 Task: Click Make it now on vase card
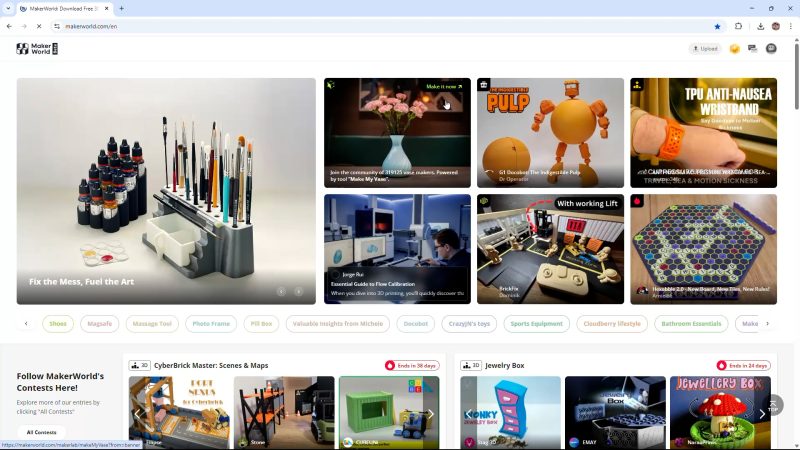(x=444, y=87)
